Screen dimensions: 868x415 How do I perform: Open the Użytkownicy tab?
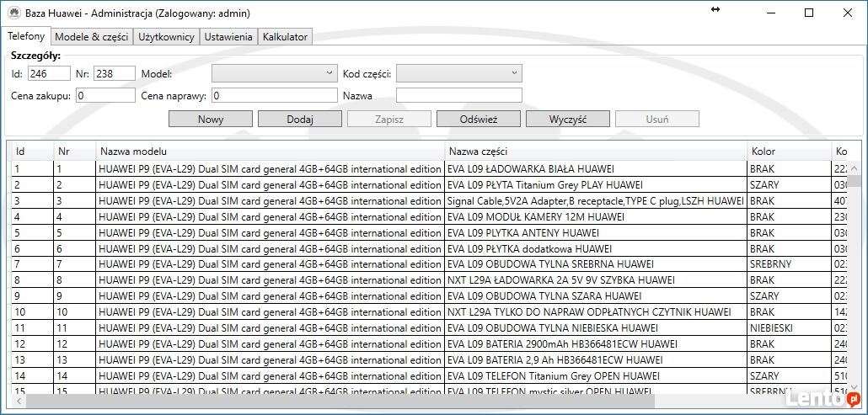tap(166, 37)
